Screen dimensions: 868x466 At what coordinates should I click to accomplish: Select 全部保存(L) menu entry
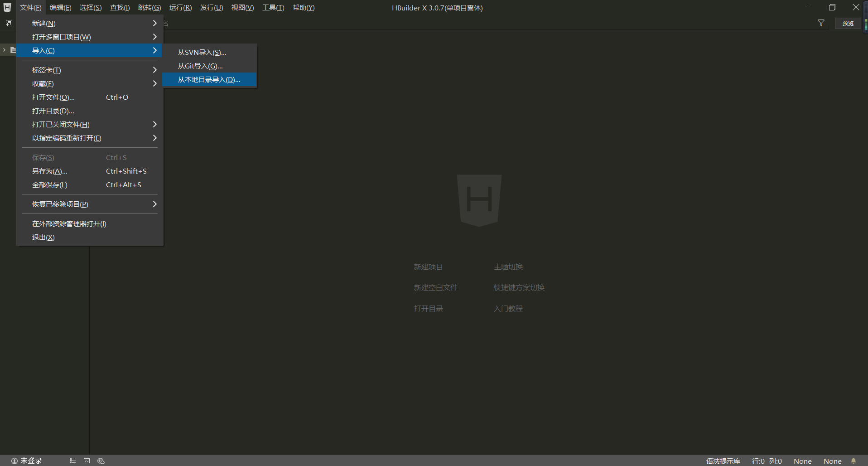click(x=90, y=184)
